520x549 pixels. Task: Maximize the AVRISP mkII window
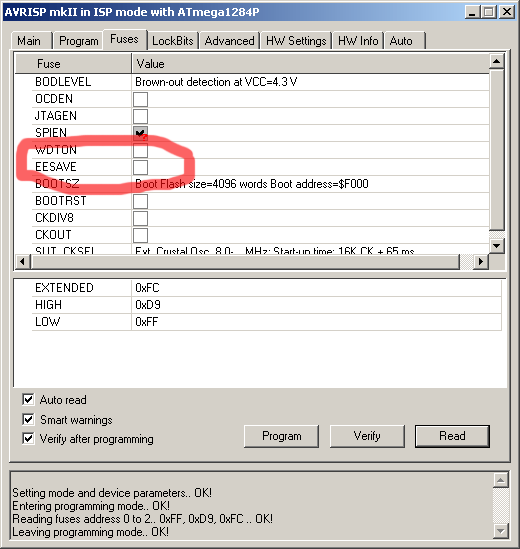point(489,12)
